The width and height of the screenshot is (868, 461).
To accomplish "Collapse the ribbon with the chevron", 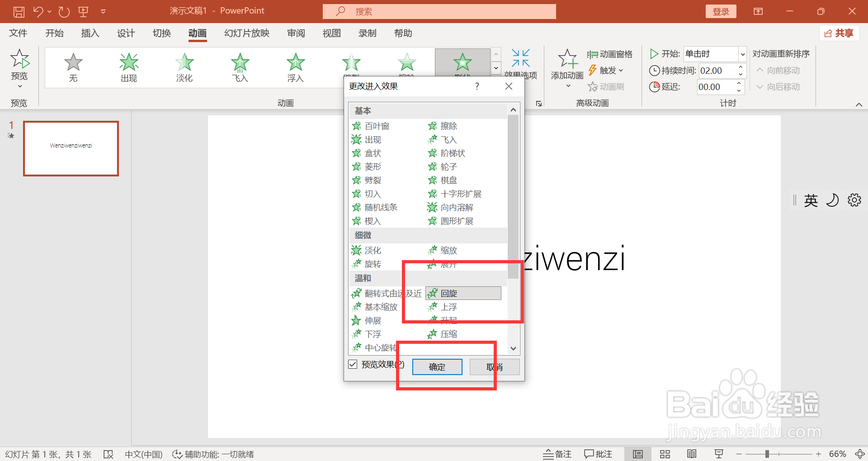I will click(x=859, y=105).
